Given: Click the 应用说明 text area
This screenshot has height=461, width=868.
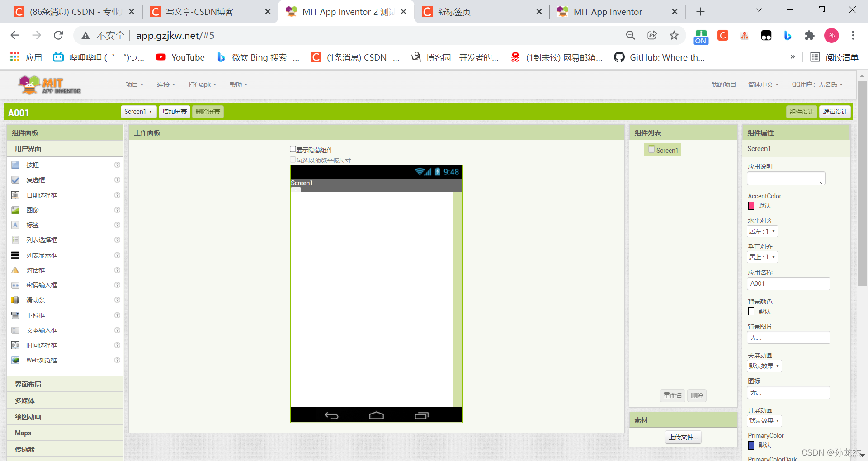Looking at the screenshot, I should (786, 178).
